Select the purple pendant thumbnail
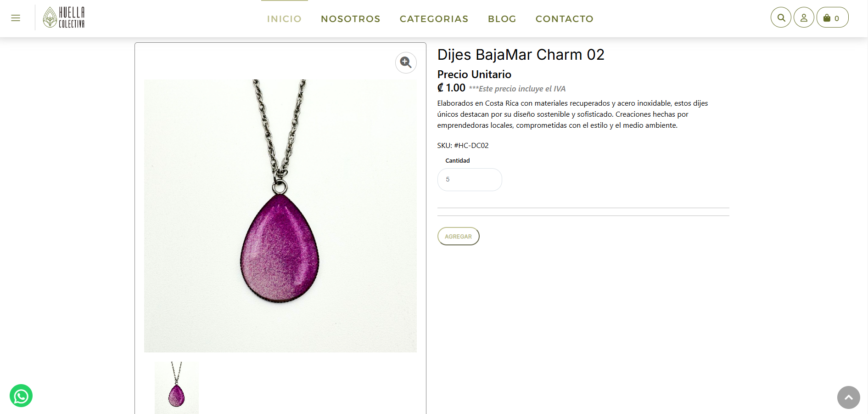This screenshot has height=414, width=868. [177, 387]
